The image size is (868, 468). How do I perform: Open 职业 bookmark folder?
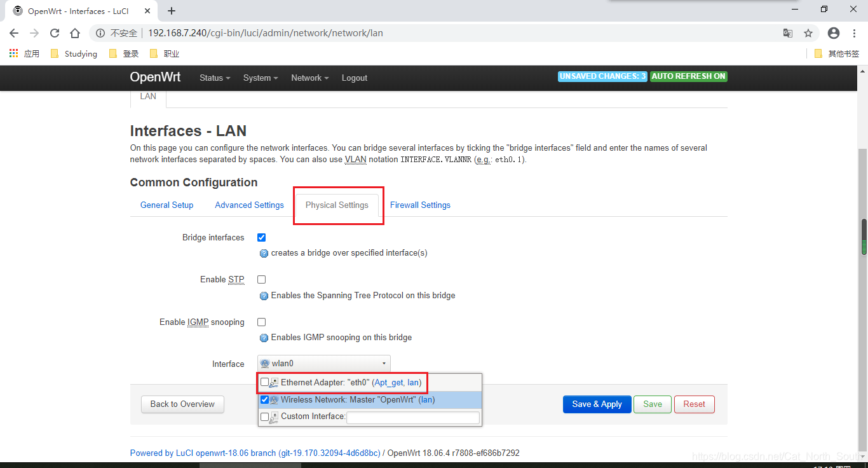[x=165, y=53]
